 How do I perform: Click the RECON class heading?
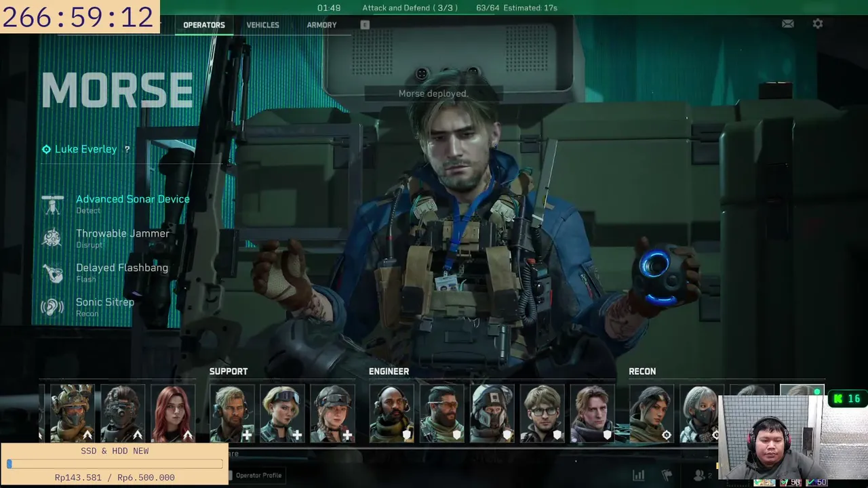(642, 371)
